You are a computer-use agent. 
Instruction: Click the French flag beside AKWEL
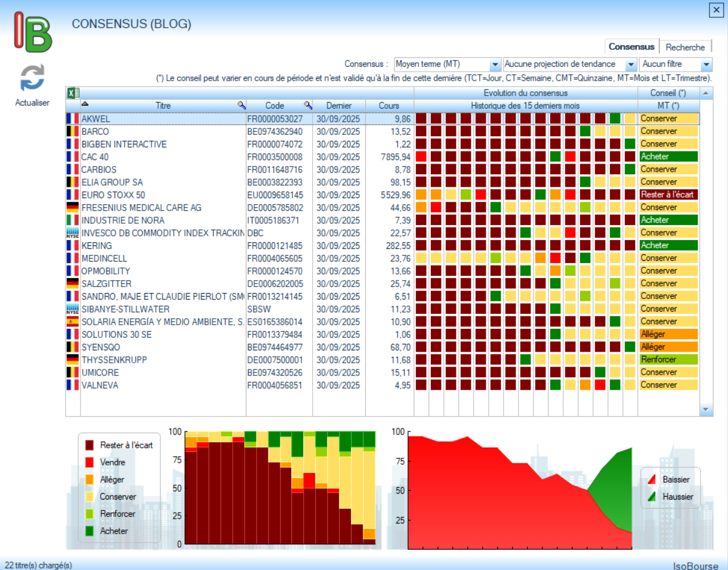73,118
